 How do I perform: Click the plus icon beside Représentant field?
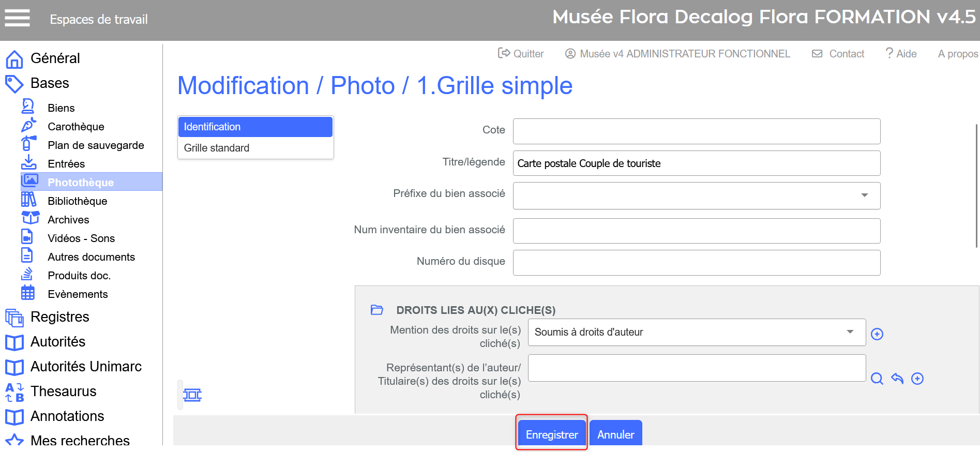coord(917,379)
